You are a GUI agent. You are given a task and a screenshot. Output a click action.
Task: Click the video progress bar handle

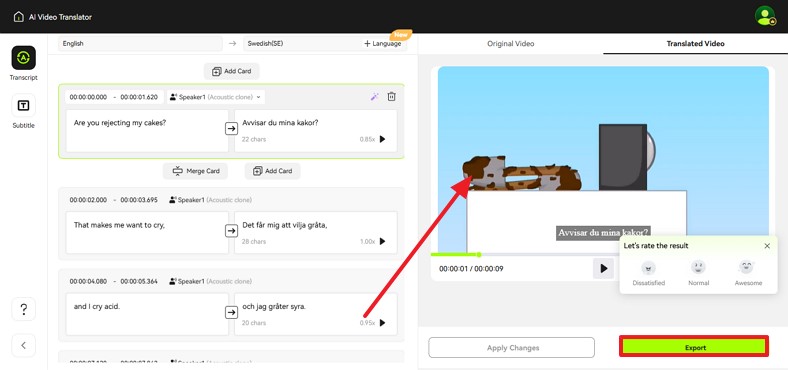(478, 254)
